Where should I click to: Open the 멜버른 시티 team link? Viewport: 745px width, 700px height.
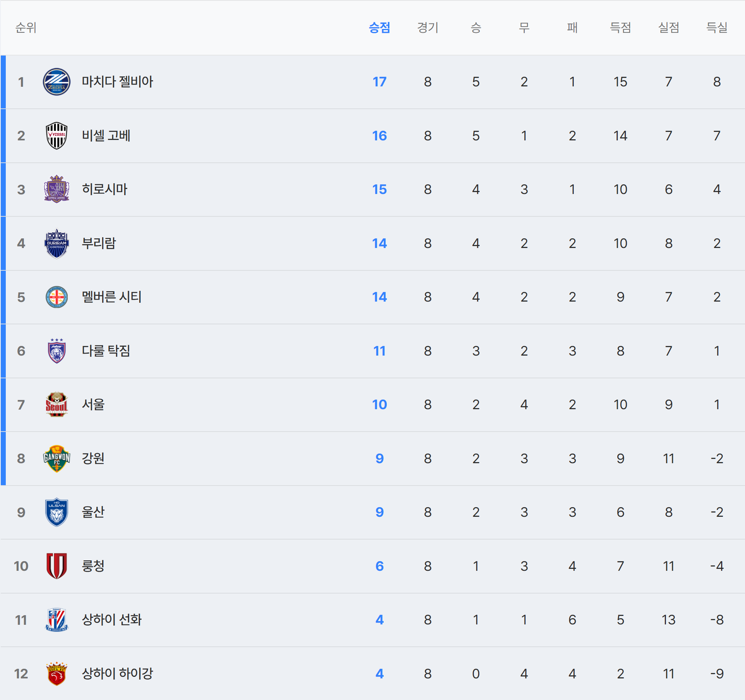(111, 297)
